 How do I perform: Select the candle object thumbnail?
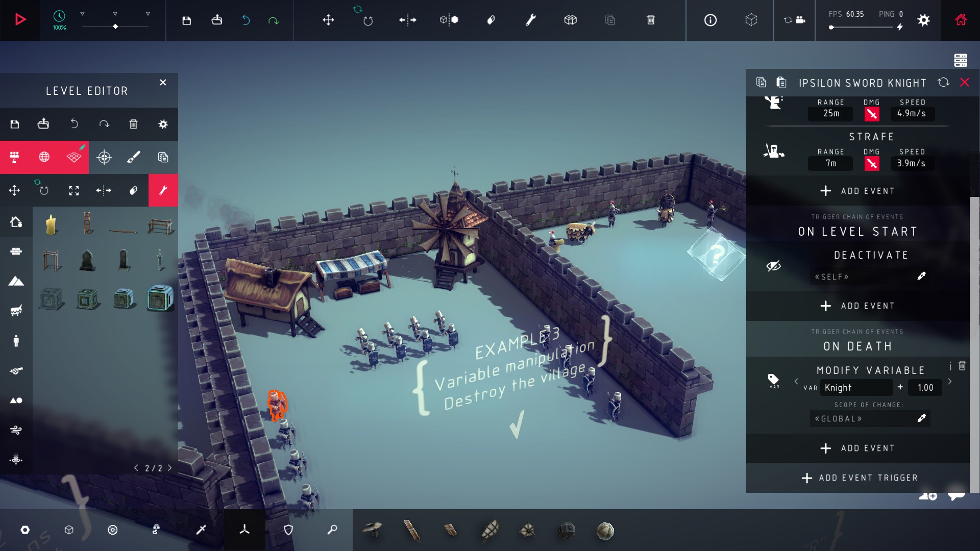[x=51, y=225]
